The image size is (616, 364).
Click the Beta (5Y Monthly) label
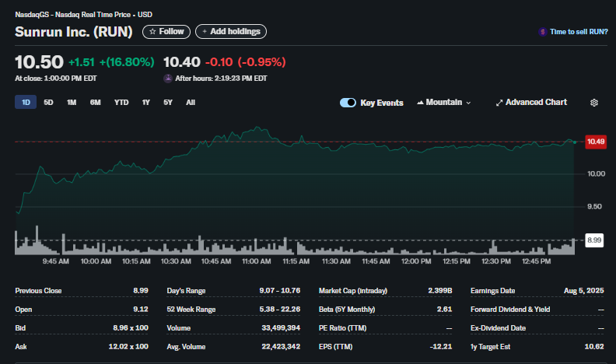pyautogui.click(x=347, y=310)
